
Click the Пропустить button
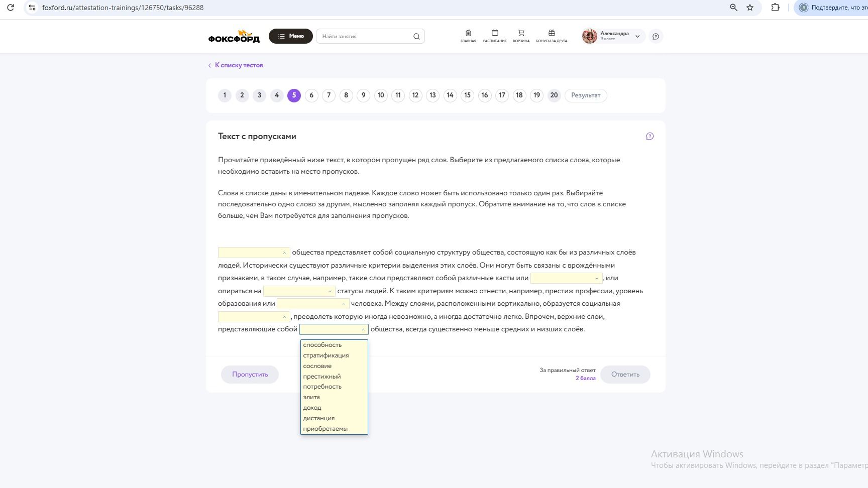coord(250,375)
